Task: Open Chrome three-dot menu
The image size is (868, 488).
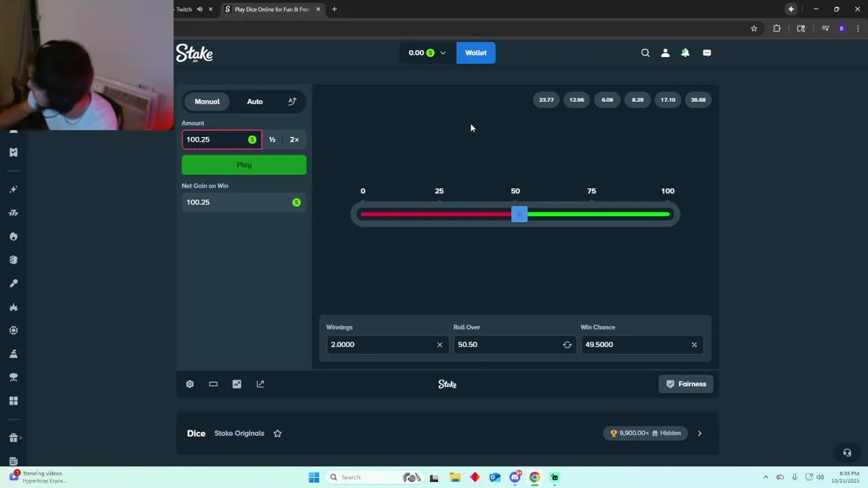Action: (x=859, y=28)
